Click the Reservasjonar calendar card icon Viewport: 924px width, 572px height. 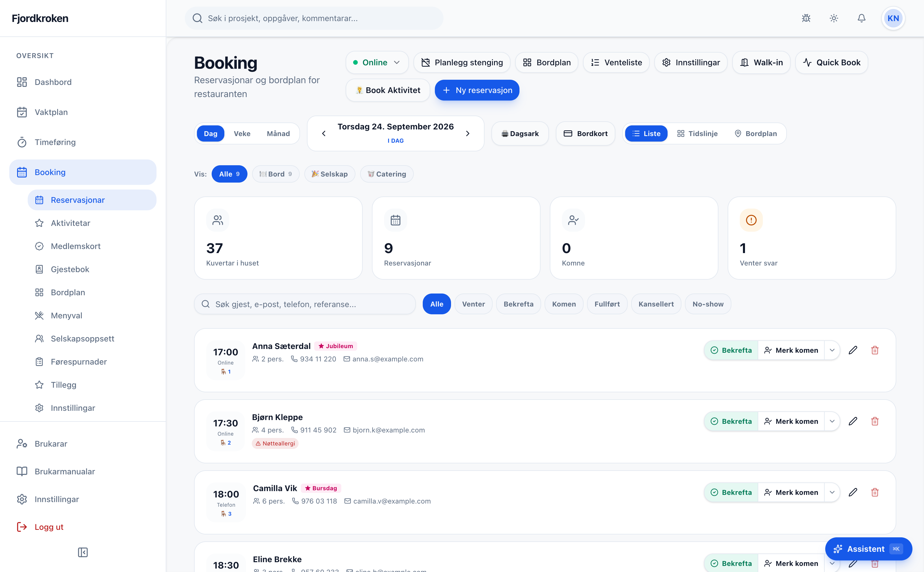click(396, 220)
